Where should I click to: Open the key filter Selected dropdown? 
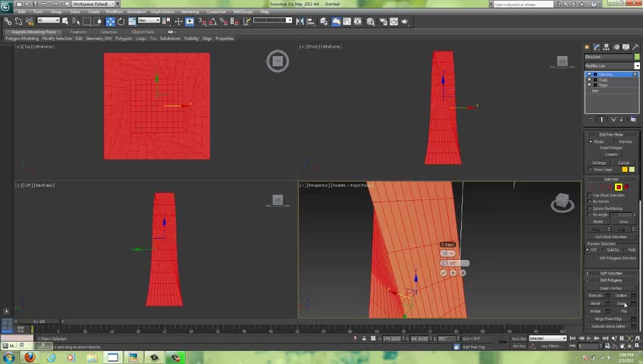pyautogui.click(x=547, y=338)
